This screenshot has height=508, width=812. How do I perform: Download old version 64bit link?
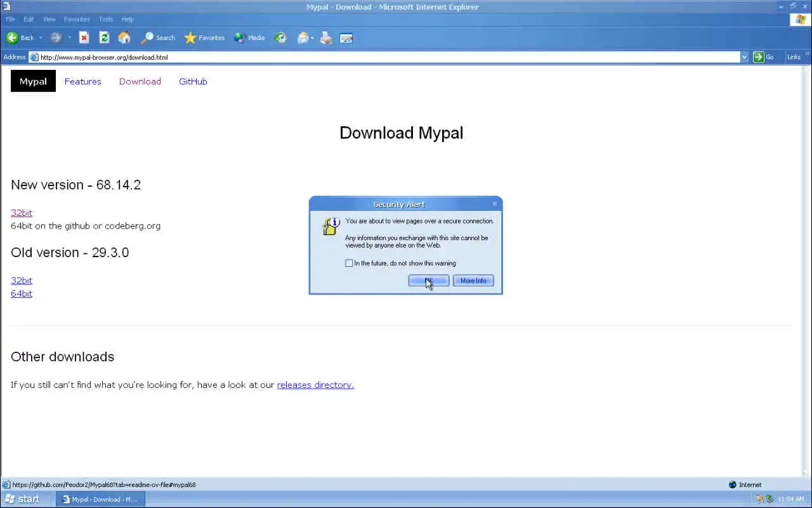coord(22,293)
